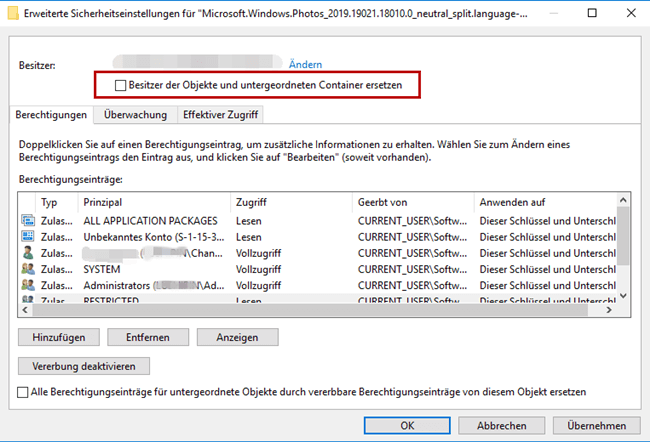
Task: Click the folder icon in the title bar
Action: click(x=13, y=13)
